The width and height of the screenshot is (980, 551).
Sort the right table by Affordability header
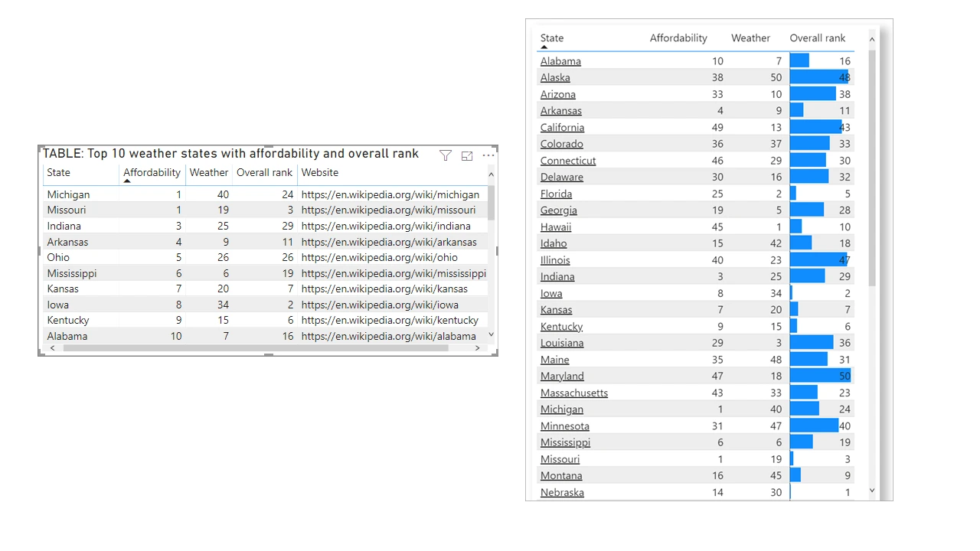pyautogui.click(x=678, y=38)
